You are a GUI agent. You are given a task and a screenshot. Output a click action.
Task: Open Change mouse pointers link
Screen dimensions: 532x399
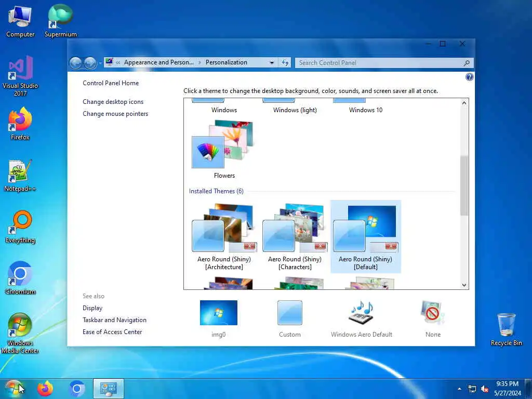click(x=115, y=114)
